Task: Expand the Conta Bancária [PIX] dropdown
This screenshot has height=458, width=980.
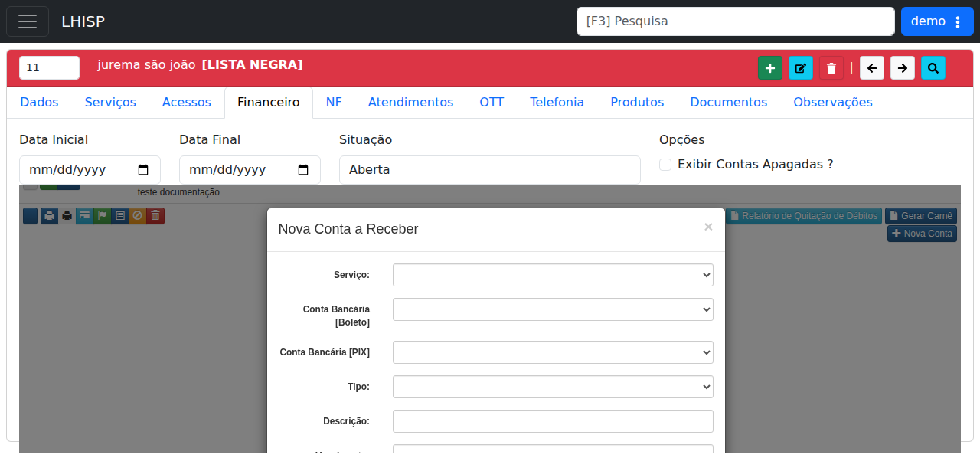Action: tap(553, 352)
